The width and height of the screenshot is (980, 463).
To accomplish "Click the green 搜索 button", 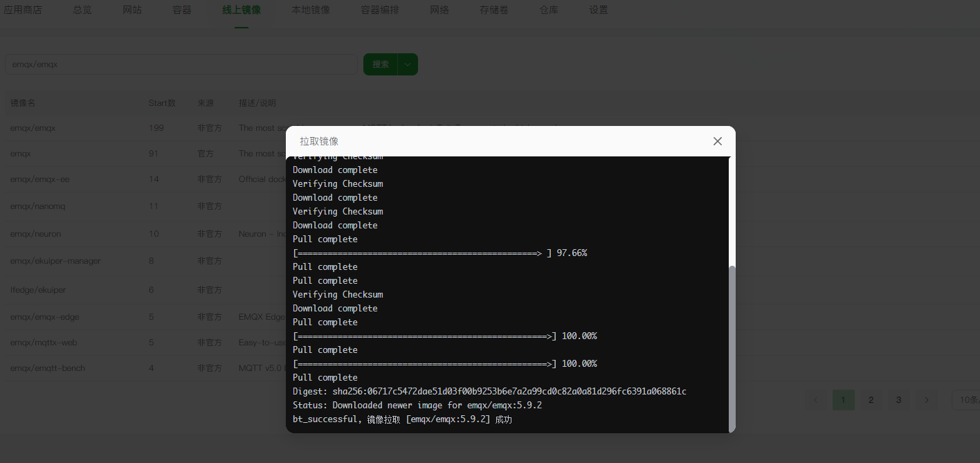I will tap(381, 64).
